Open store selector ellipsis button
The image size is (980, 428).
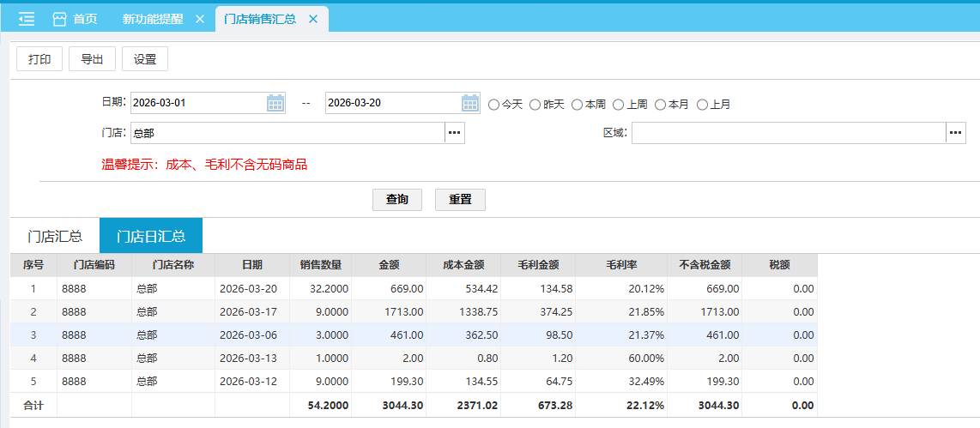point(454,133)
